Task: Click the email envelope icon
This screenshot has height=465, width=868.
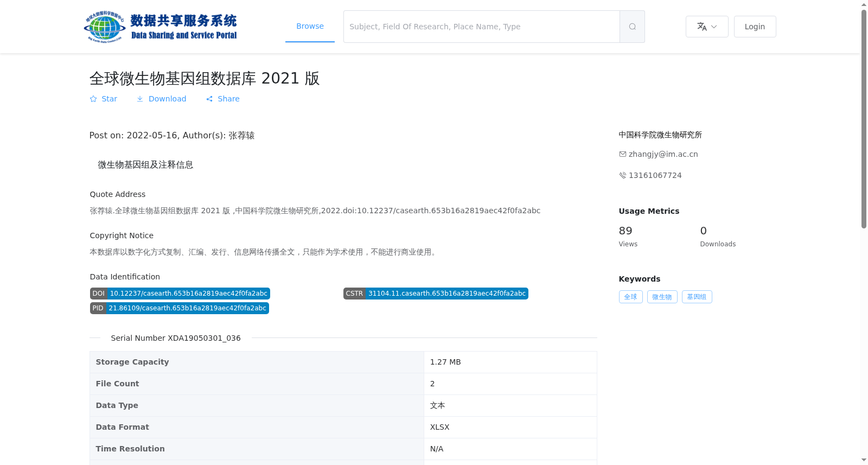Action: (623, 154)
